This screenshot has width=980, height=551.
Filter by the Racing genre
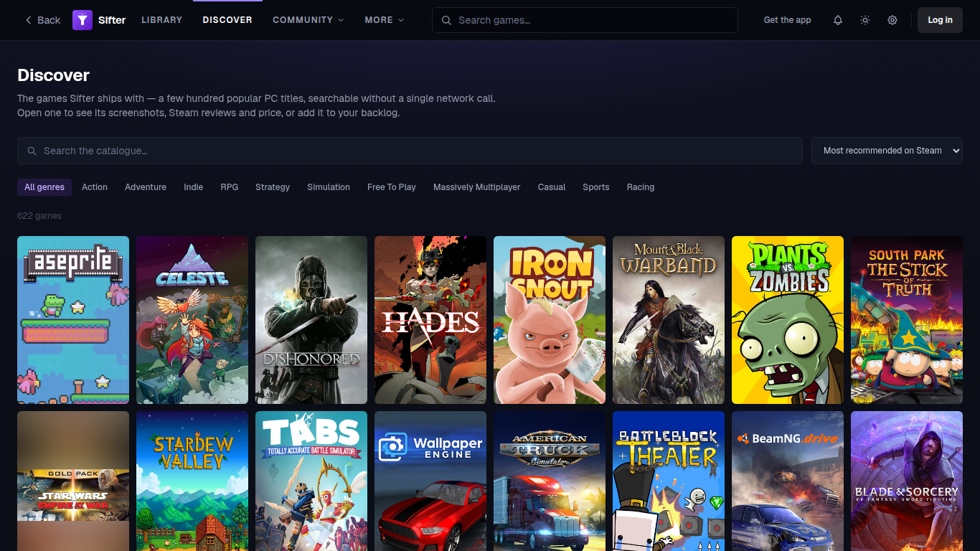pos(641,187)
